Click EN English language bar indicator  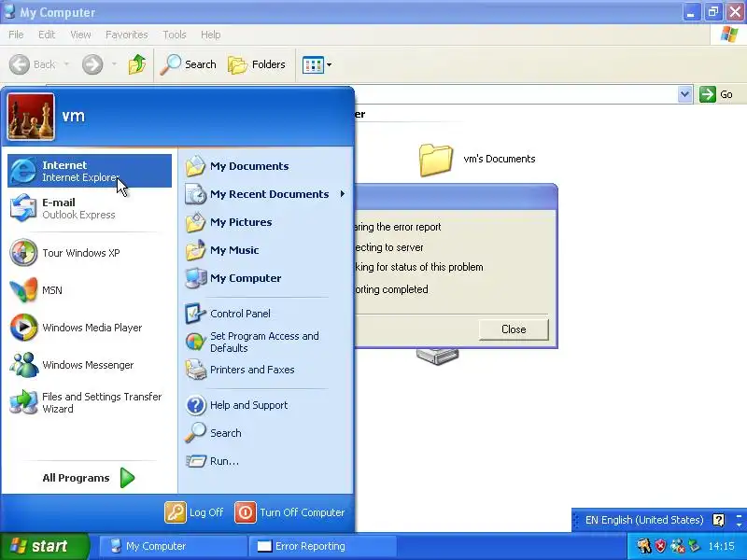tap(644, 520)
